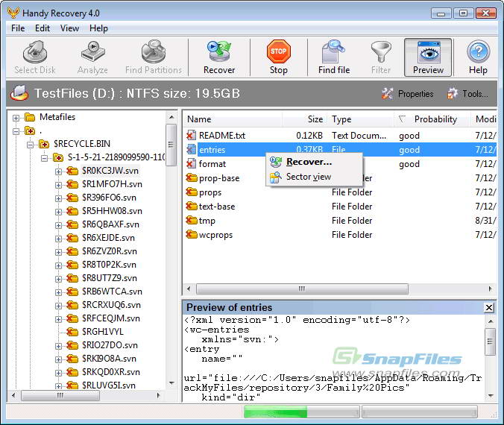Click the Filter funnel icon

coord(381,51)
